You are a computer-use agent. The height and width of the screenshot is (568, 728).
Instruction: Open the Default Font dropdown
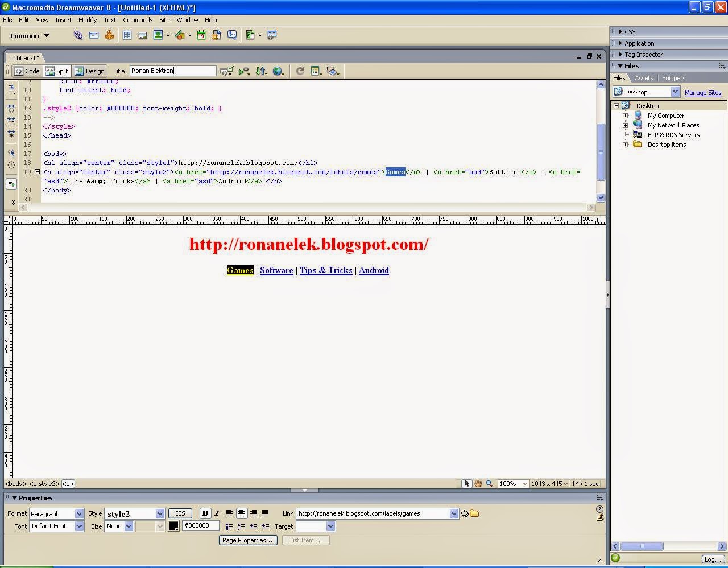click(79, 526)
